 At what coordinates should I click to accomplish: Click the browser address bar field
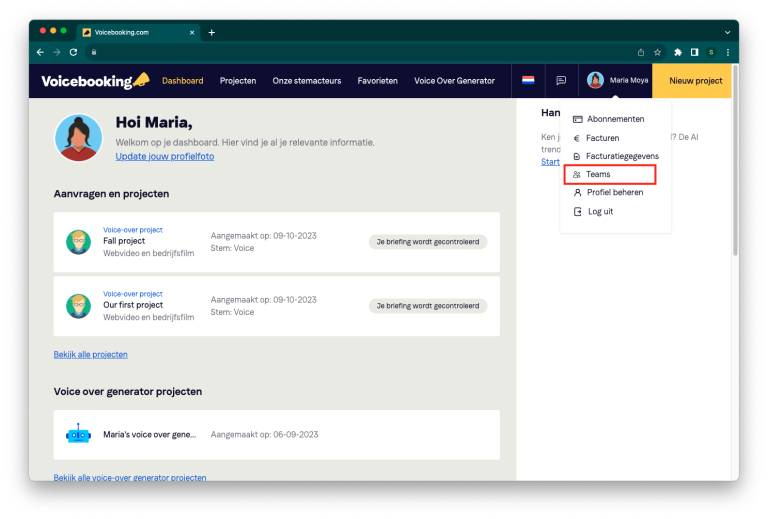pyautogui.click(x=362, y=52)
